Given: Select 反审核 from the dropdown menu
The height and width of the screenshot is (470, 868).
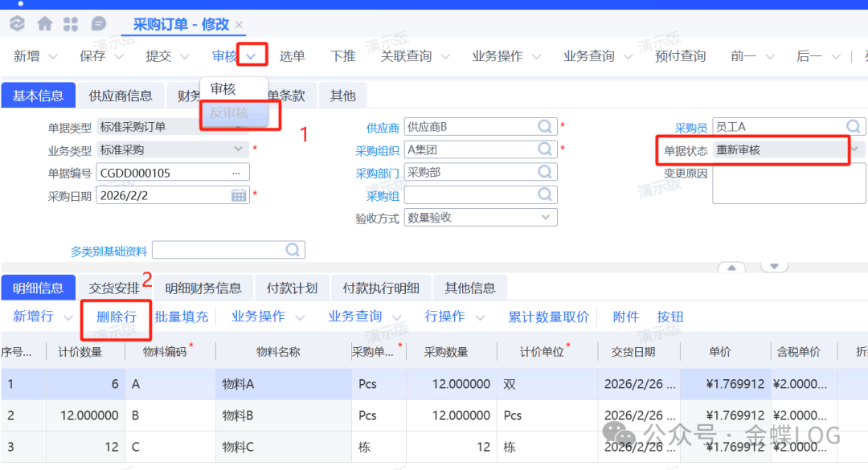Looking at the screenshot, I should coord(230,113).
